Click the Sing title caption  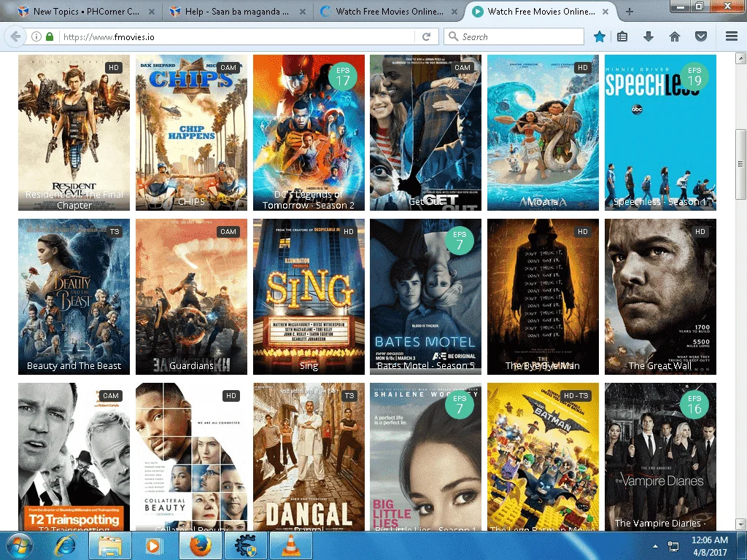tap(309, 366)
